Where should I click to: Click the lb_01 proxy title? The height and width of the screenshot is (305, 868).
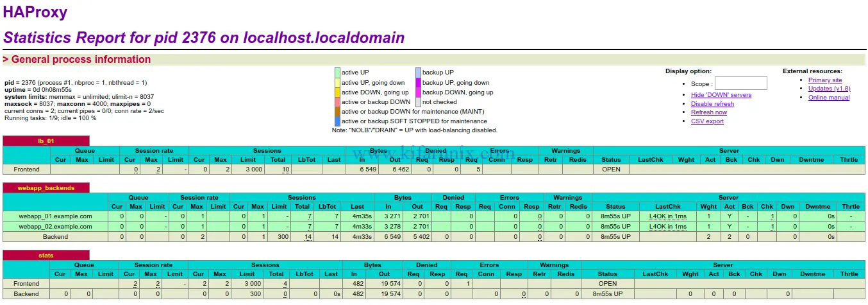coord(46,141)
